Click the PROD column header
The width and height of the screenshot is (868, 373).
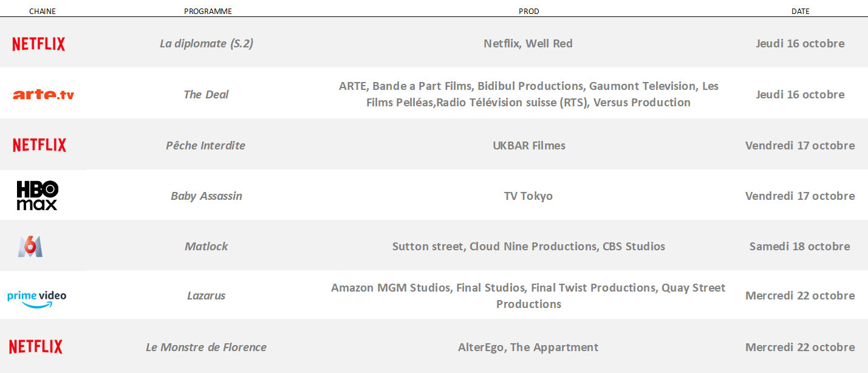tap(528, 12)
